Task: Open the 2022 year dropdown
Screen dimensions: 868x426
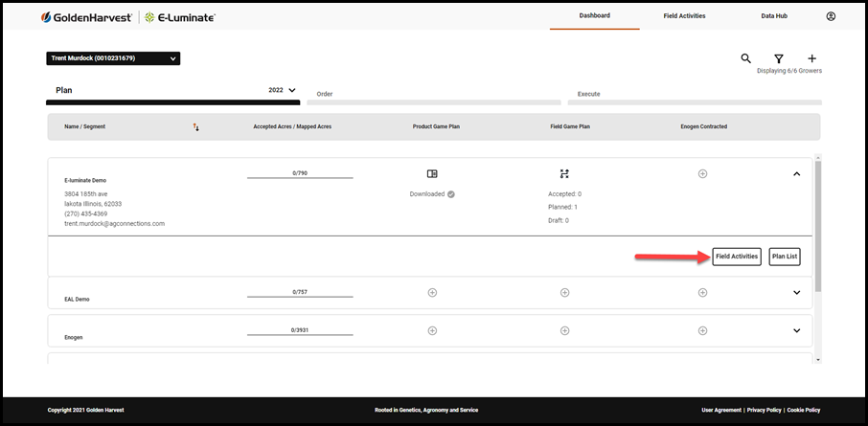Action: pos(283,90)
